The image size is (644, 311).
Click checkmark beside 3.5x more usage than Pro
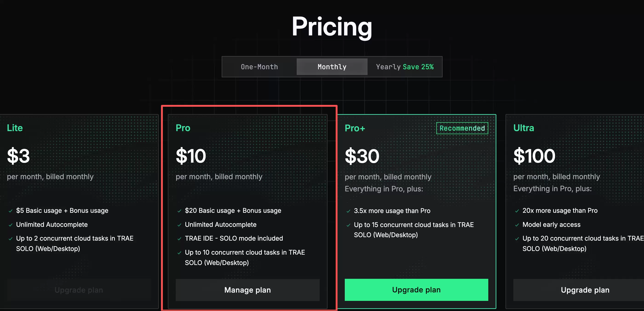(x=348, y=211)
